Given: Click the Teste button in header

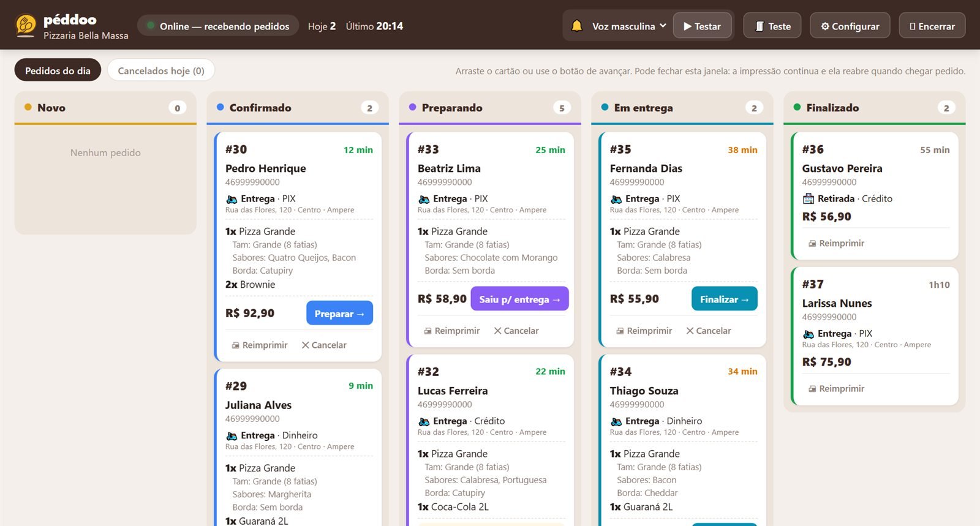Looking at the screenshot, I should click(772, 26).
